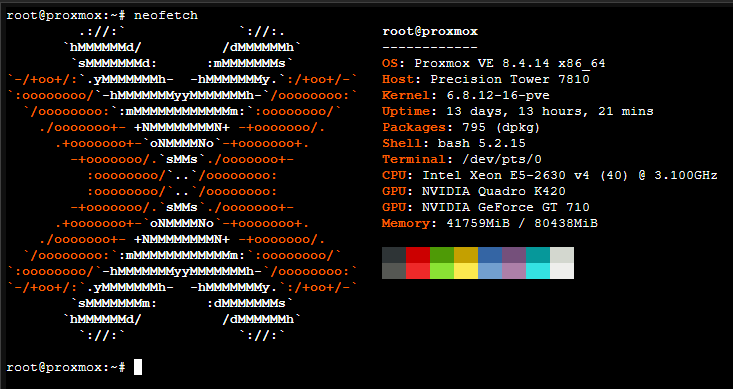Click the bright yellow swatch in bottom row

click(x=466, y=271)
